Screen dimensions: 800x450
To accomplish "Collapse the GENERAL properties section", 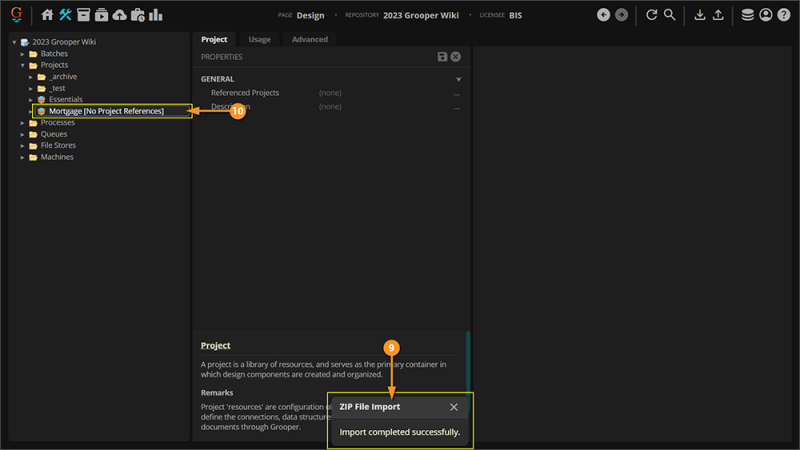I will coord(459,79).
